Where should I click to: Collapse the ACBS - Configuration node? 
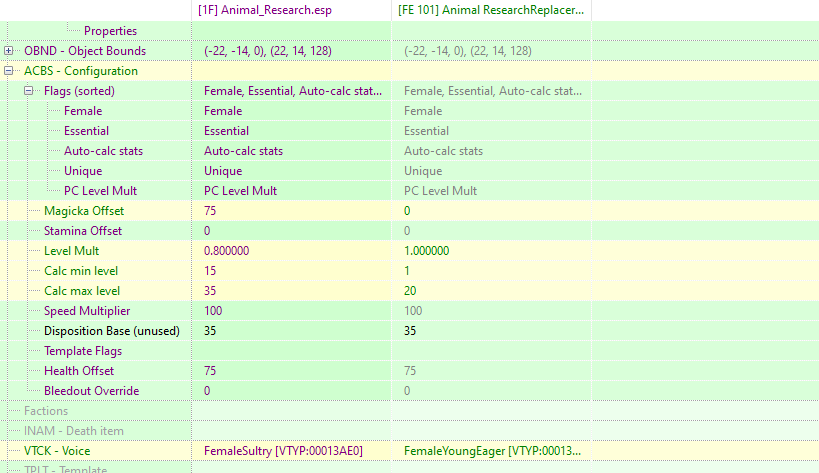pos(8,70)
